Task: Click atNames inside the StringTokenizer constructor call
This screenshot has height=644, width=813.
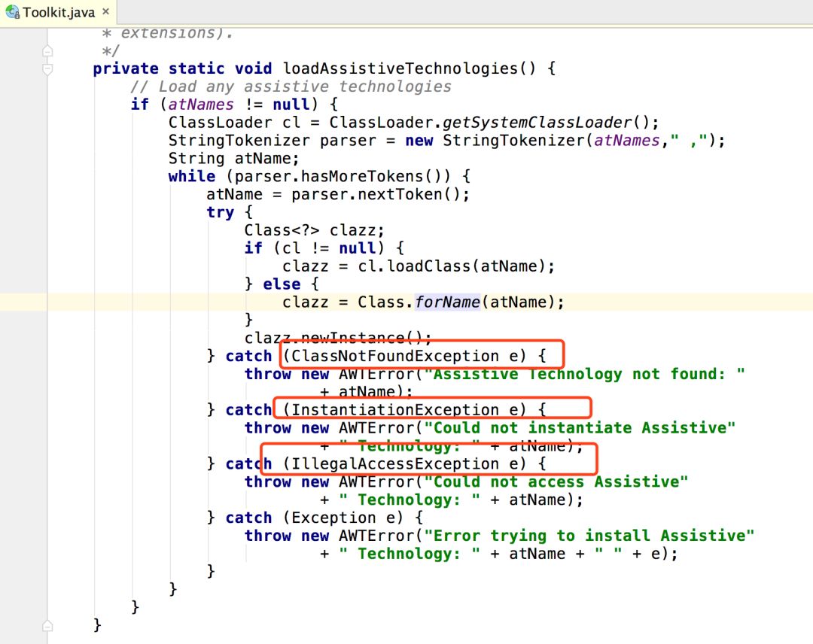Action: point(627,141)
